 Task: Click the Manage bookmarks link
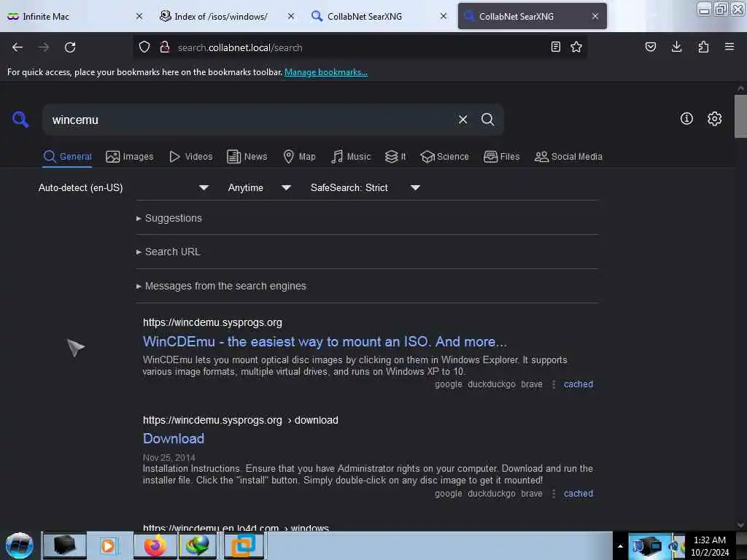(326, 72)
